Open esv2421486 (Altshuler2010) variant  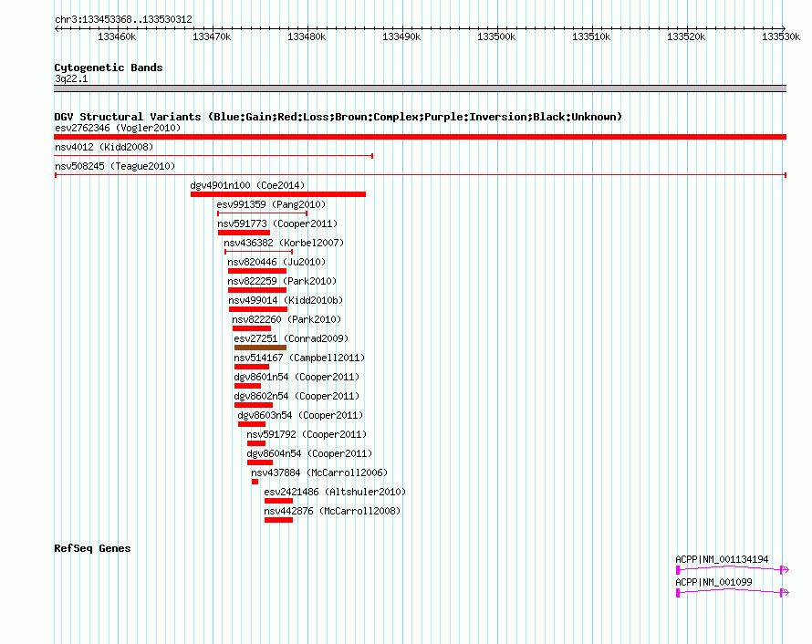coord(335,492)
